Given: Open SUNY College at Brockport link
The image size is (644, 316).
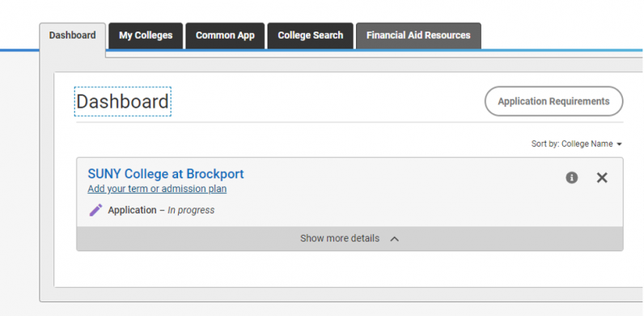Looking at the screenshot, I should tap(166, 174).
